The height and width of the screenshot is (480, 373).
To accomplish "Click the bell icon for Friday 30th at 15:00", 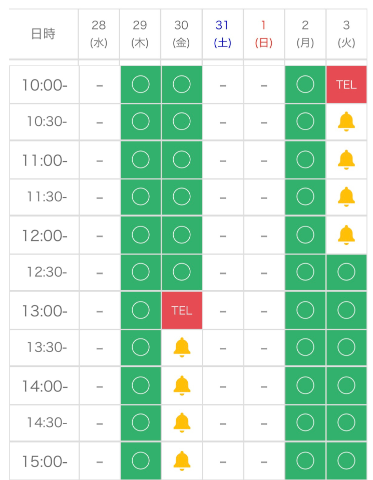I will (182, 461).
